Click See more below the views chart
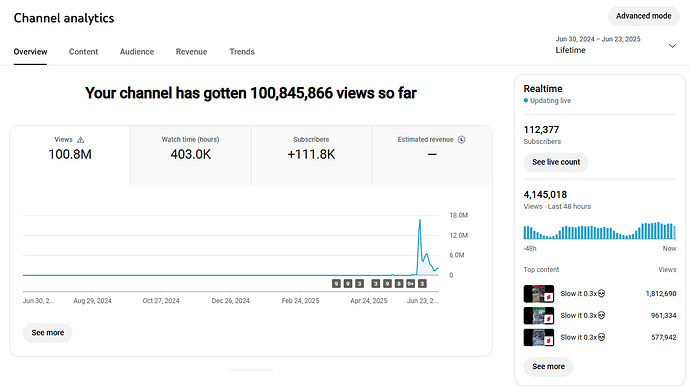 point(48,333)
